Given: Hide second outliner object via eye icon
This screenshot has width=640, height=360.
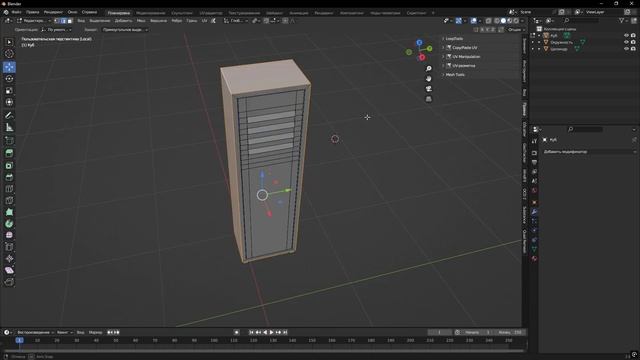Looking at the screenshot, I should tap(626, 42).
